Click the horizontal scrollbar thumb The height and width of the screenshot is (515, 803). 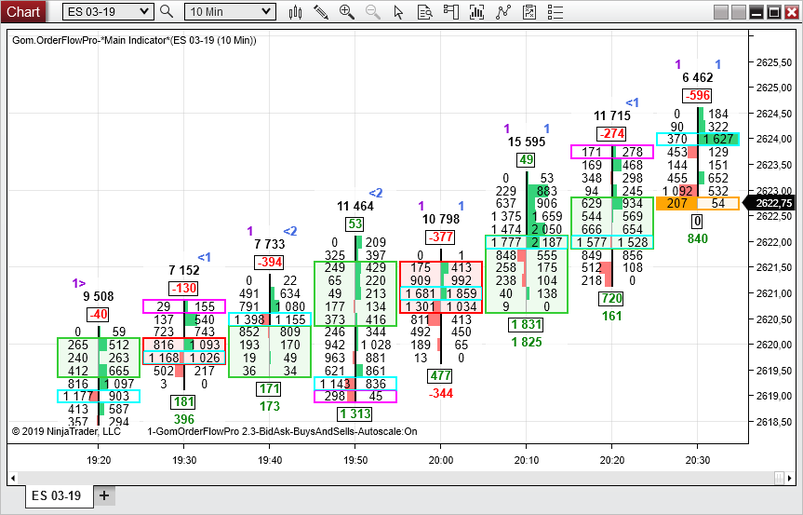point(779,478)
